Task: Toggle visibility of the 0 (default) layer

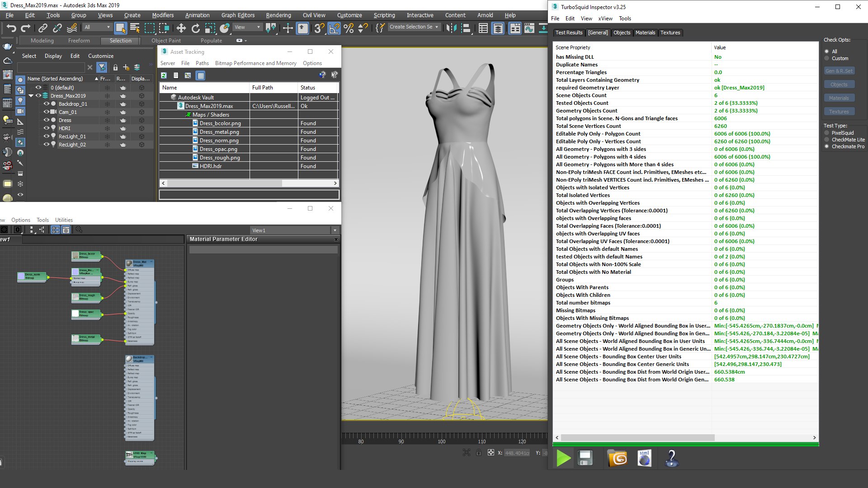Action: (38, 88)
